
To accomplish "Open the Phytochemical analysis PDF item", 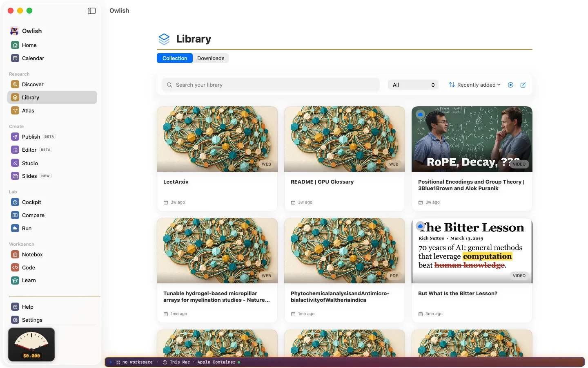I will pos(345,270).
